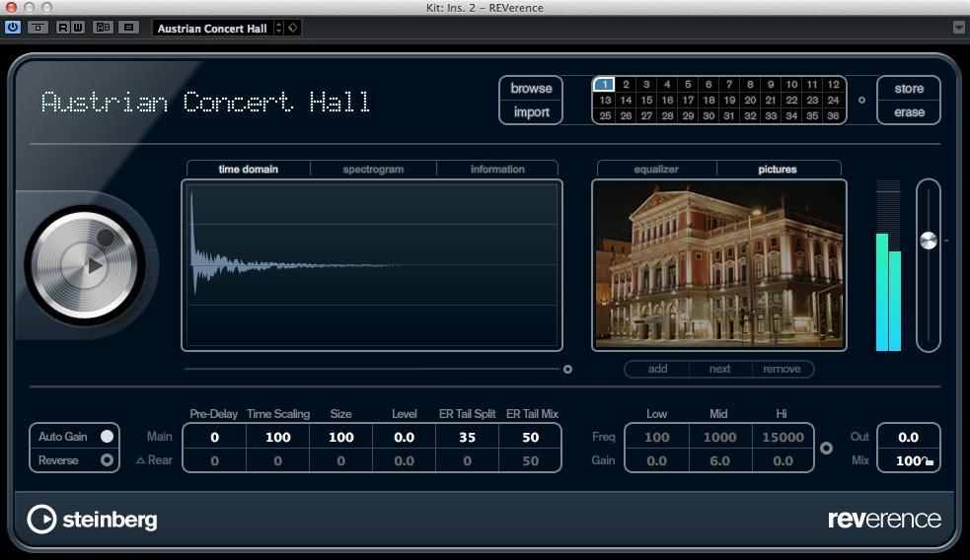Viewport: 970px width, 560px height.
Task: Click the vertical output level fader handle
Action: point(928,241)
